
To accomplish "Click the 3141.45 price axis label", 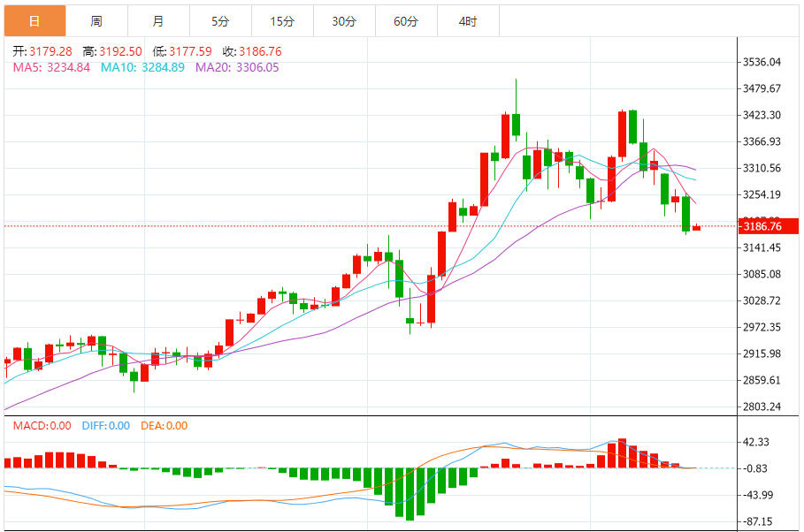I will pos(762,247).
